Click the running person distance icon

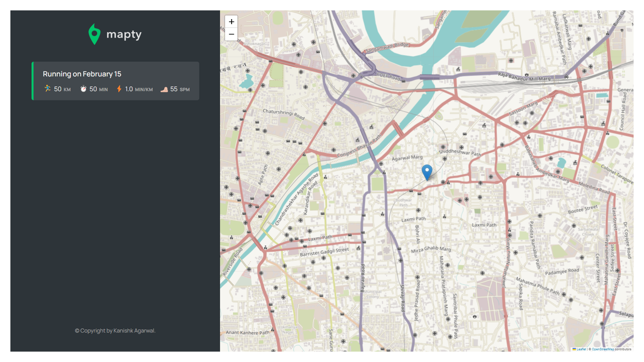point(48,88)
